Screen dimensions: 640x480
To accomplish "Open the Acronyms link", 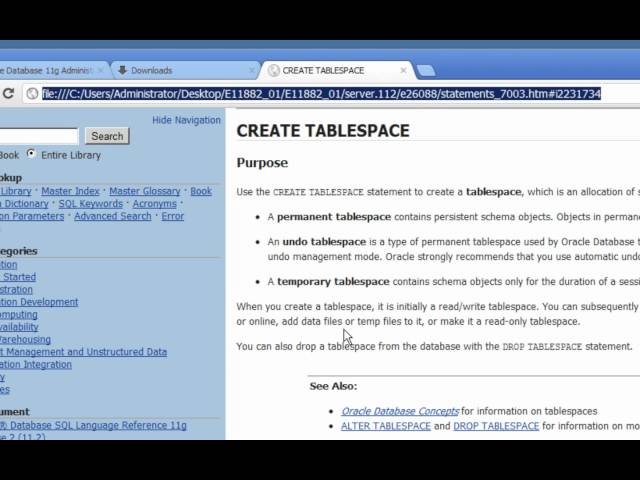I will point(154,204).
